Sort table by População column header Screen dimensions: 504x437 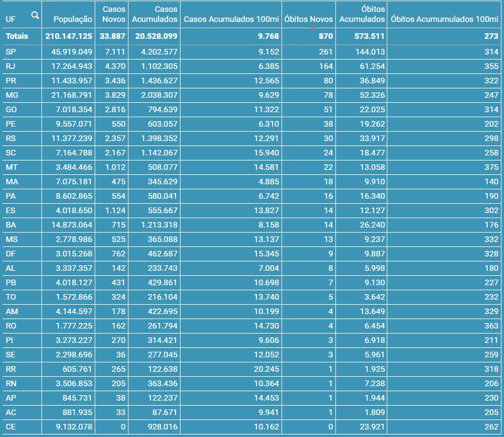tap(73, 19)
